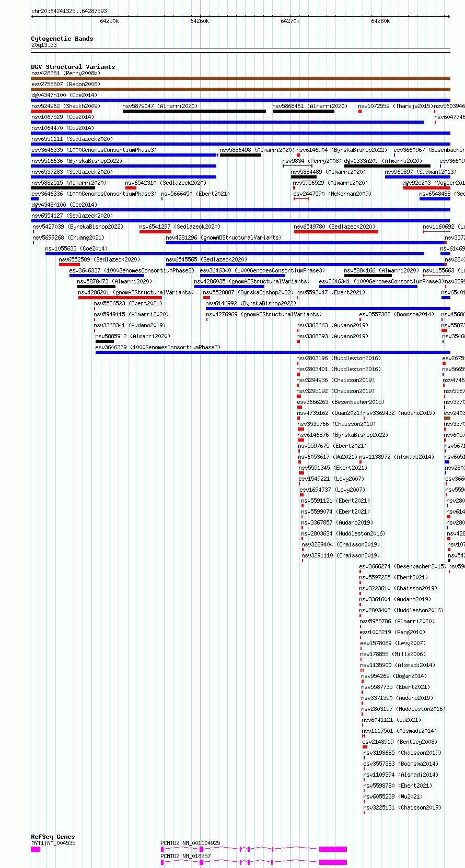Open esv3666263 (Besenbacher2015) variant
Image resolution: width=465 pixels, height=868 pixels.
(341, 402)
